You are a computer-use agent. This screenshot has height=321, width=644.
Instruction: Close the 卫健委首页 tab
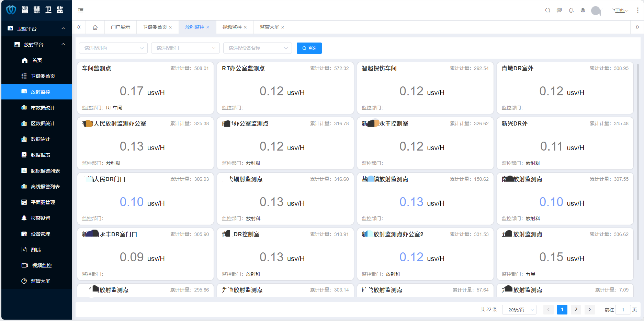point(170,27)
